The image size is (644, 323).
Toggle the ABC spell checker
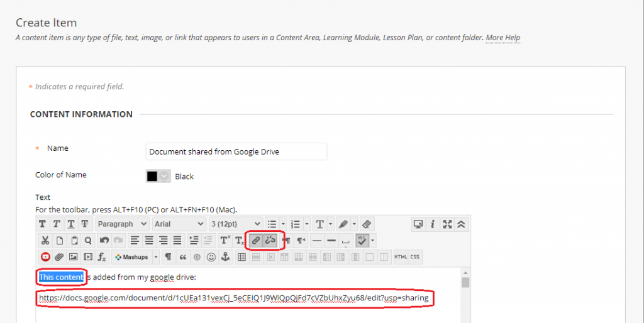coord(362,241)
